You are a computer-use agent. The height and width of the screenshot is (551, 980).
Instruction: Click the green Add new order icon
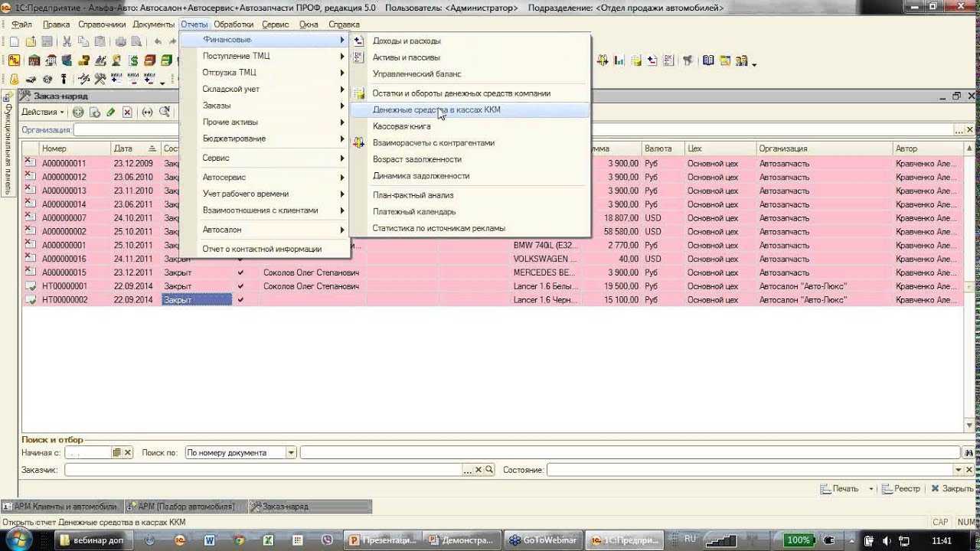pyautogui.click(x=78, y=112)
